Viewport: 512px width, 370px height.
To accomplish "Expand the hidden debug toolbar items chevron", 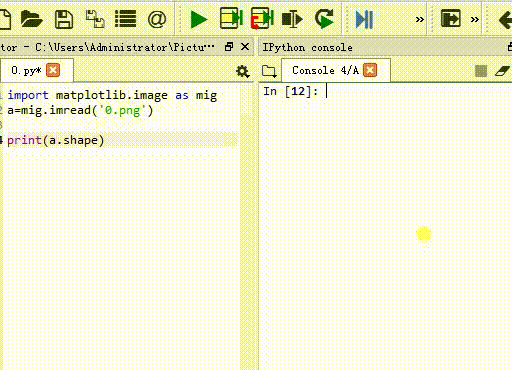I will (x=420, y=20).
